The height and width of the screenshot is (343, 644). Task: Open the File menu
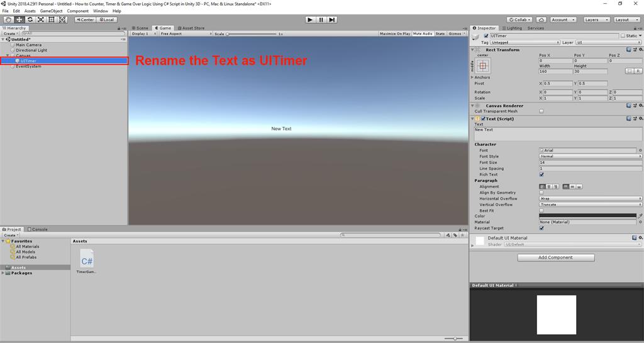(x=5, y=11)
